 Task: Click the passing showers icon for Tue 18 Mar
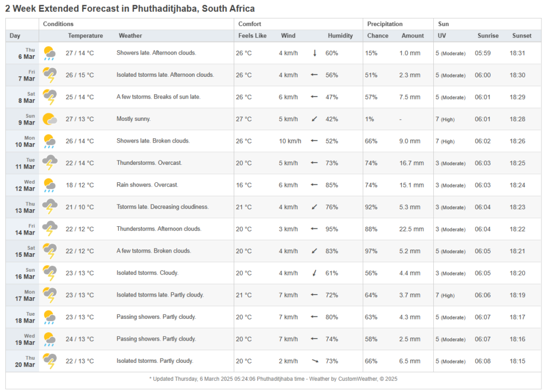pyautogui.click(x=50, y=317)
